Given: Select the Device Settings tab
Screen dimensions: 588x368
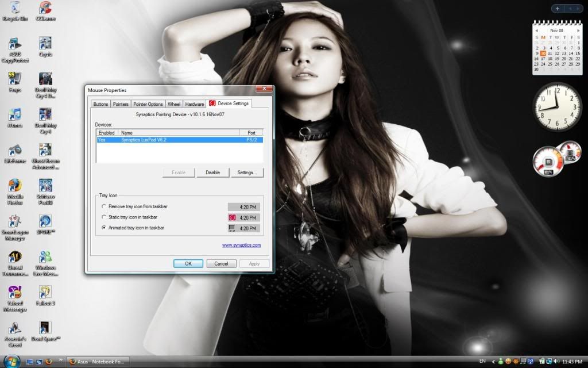Looking at the screenshot, I should coord(229,103).
